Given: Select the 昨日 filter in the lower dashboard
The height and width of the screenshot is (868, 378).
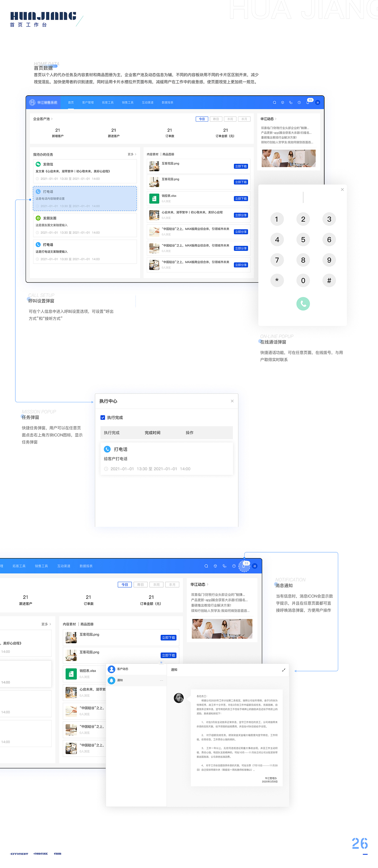Looking at the screenshot, I should [141, 585].
